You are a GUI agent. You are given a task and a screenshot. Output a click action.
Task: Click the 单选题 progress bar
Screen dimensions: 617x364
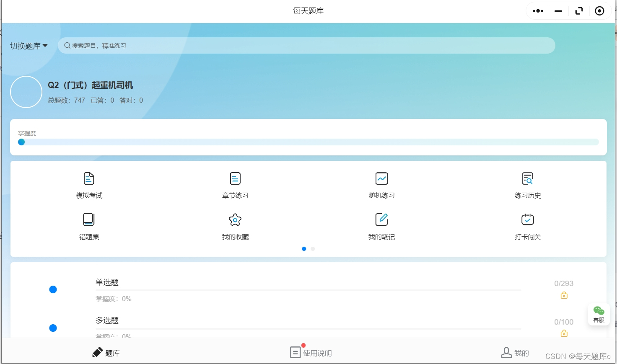pyautogui.click(x=308, y=290)
